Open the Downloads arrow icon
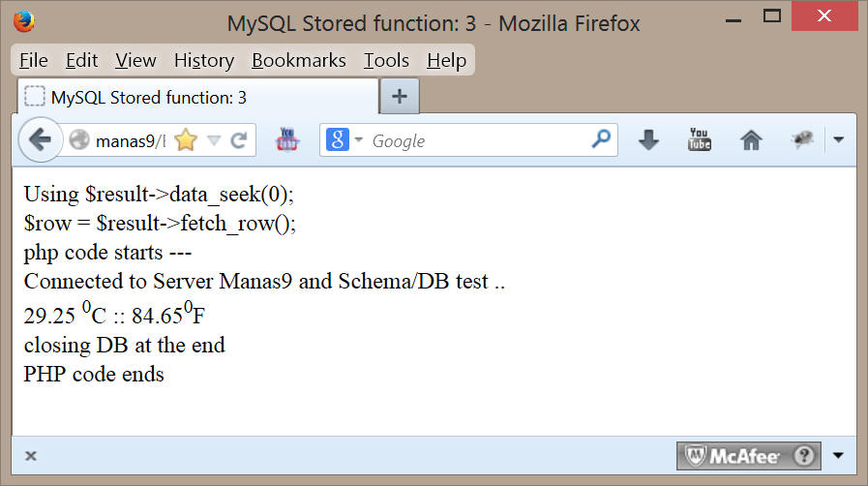This screenshot has width=868, height=486. point(648,140)
